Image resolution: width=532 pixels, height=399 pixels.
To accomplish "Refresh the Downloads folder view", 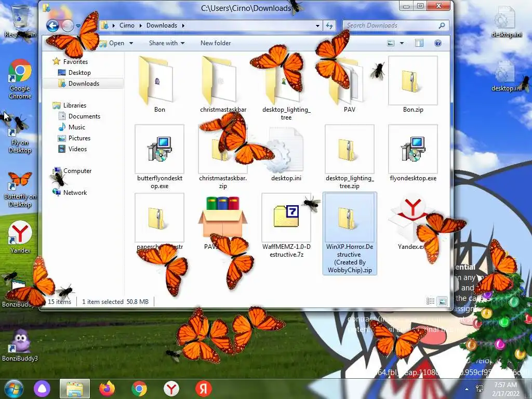I will 329,25.
